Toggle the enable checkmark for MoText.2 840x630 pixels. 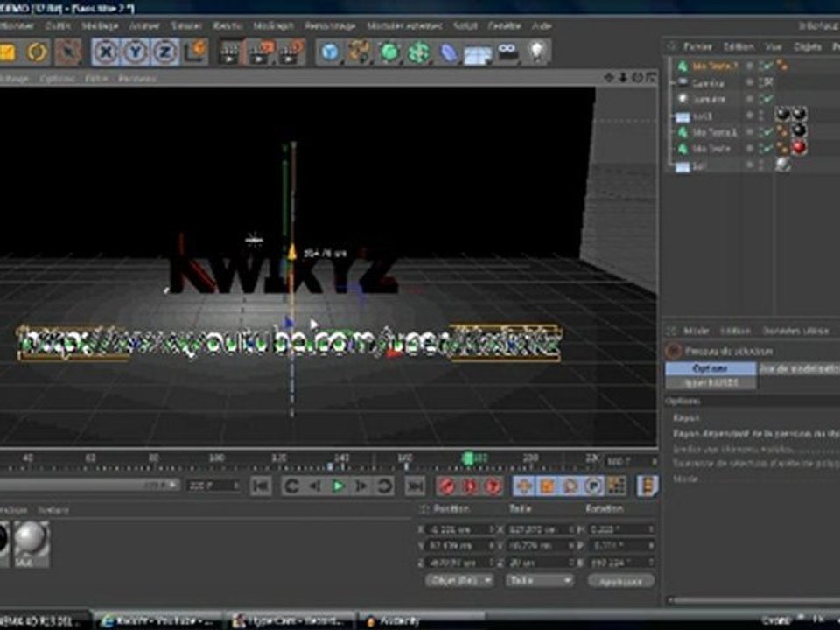pos(767,66)
